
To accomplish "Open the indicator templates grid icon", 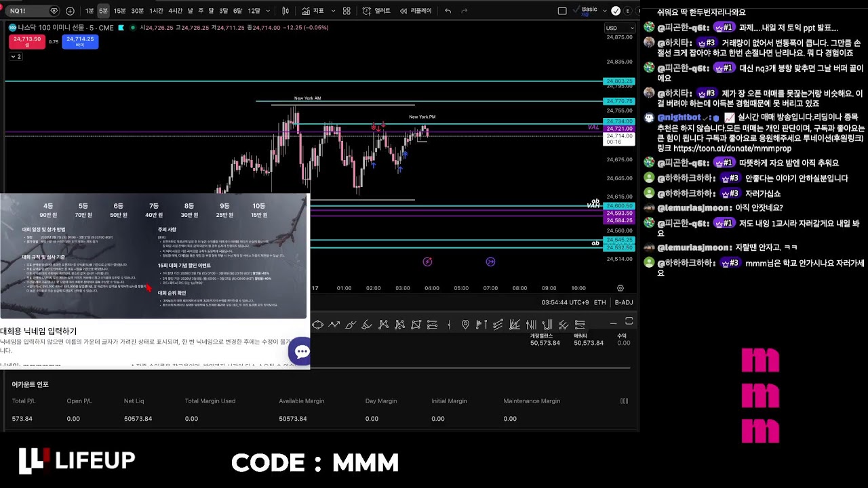I will pos(347,11).
